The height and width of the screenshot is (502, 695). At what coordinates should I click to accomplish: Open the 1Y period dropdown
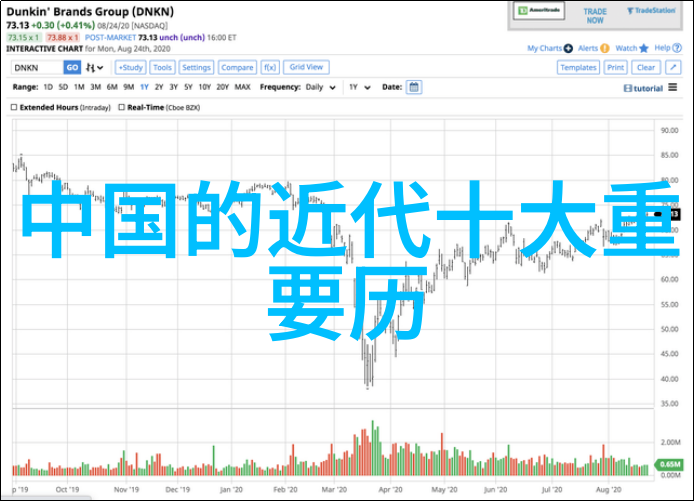[x=359, y=87]
